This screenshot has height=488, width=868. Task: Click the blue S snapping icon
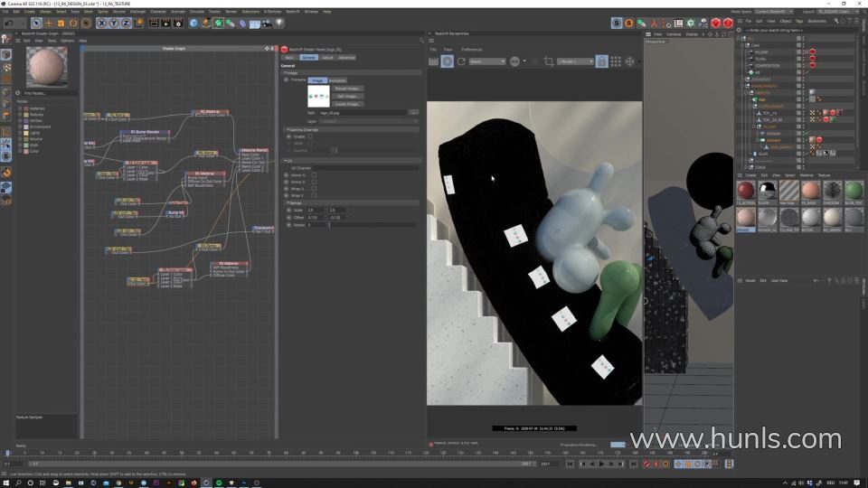click(x=616, y=23)
